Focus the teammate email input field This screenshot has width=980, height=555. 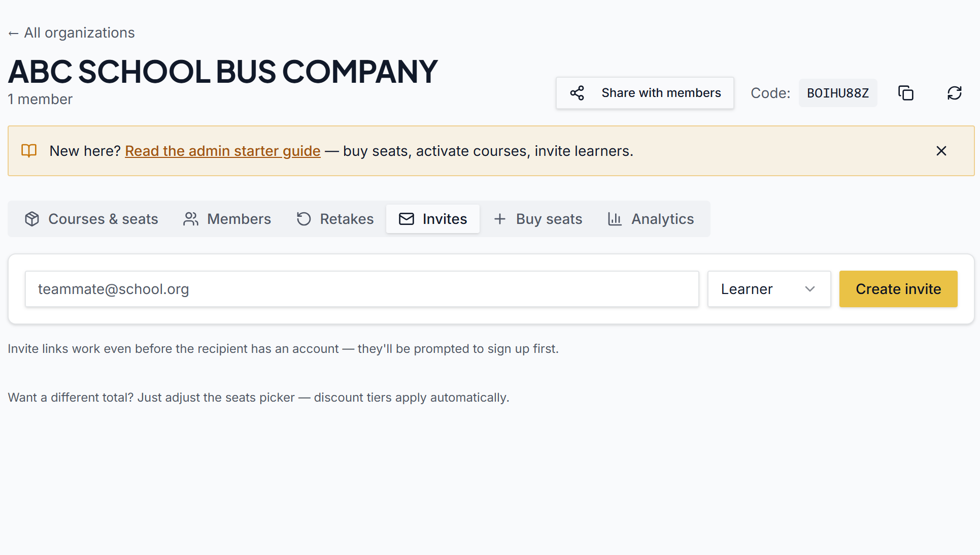(x=362, y=289)
